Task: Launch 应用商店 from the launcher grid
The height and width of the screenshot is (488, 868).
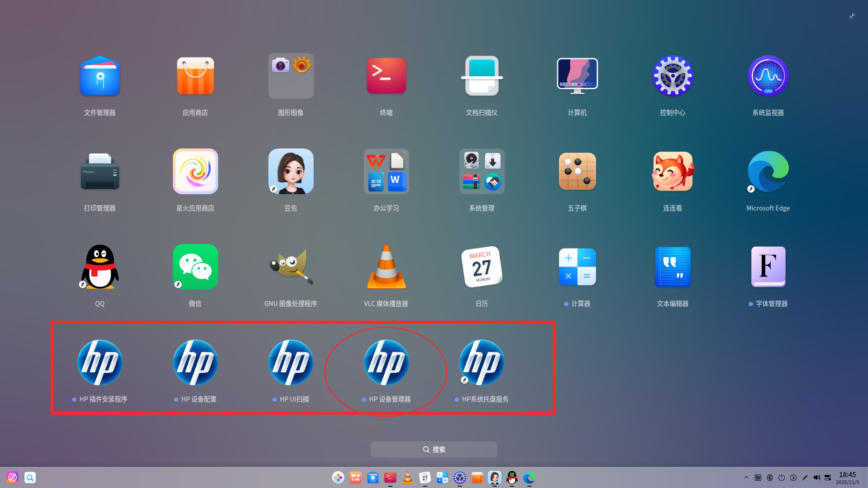Action: (x=195, y=76)
